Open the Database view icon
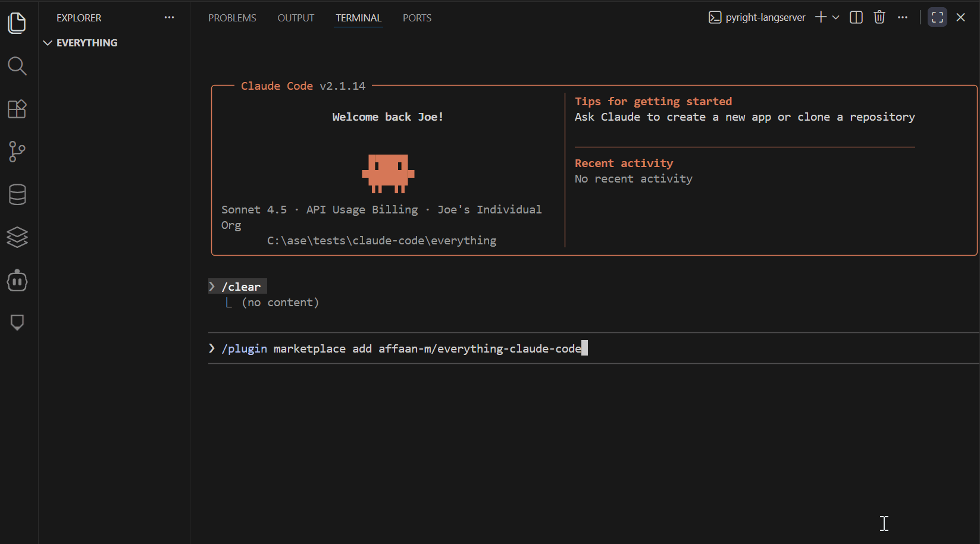The image size is (980, 544). pos(17,194)
